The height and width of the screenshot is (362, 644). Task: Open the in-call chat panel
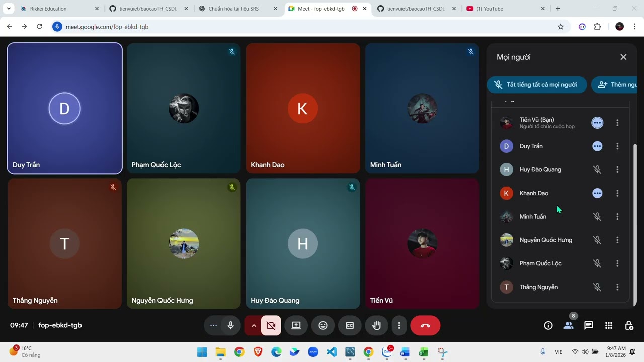[x=589, y=325]
